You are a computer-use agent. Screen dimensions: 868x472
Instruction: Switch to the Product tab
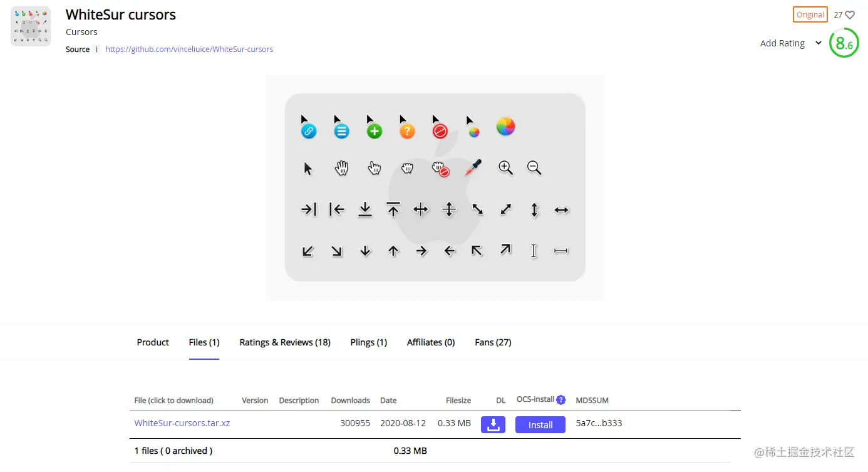(153, 342)
